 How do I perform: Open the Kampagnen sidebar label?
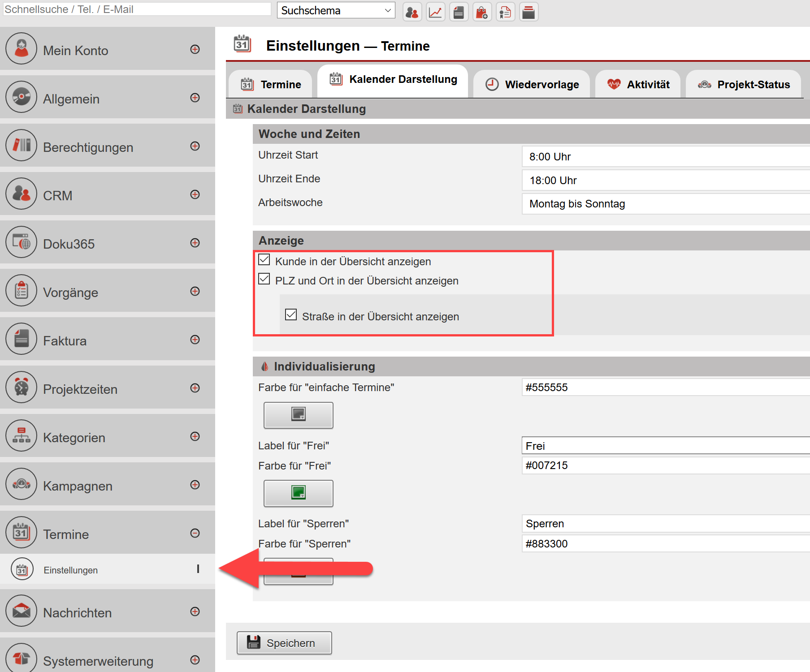pos(78,486)
